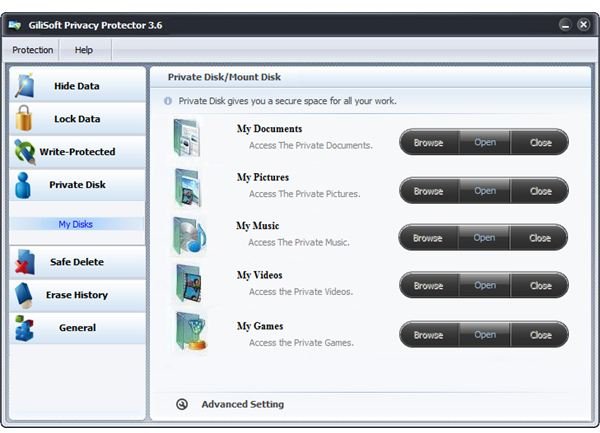
Task: Click the My Music folder icon
Action: [189, 236]
